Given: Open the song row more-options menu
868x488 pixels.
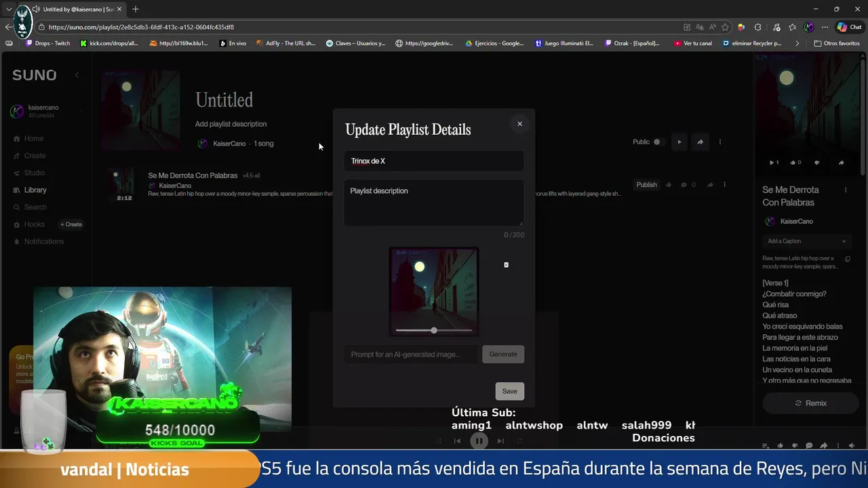Looking at the screenshot, I should coord(724,185).
